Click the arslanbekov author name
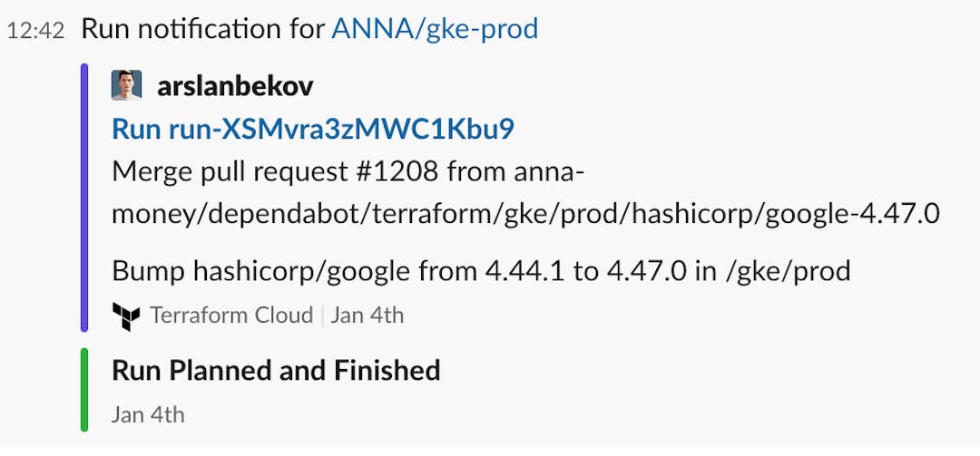The height and width of the screenshot is (456, 980). click(x=235, y=86)
